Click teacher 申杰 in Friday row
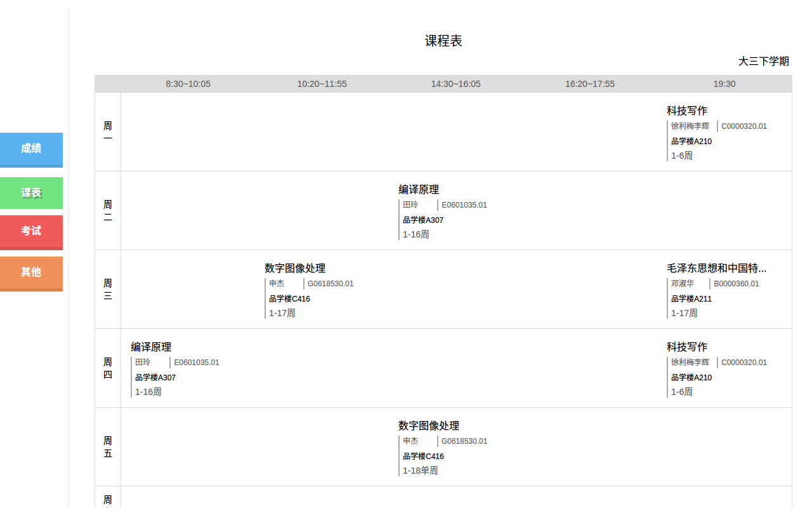The image size is (812, 508). click(410, 441)
